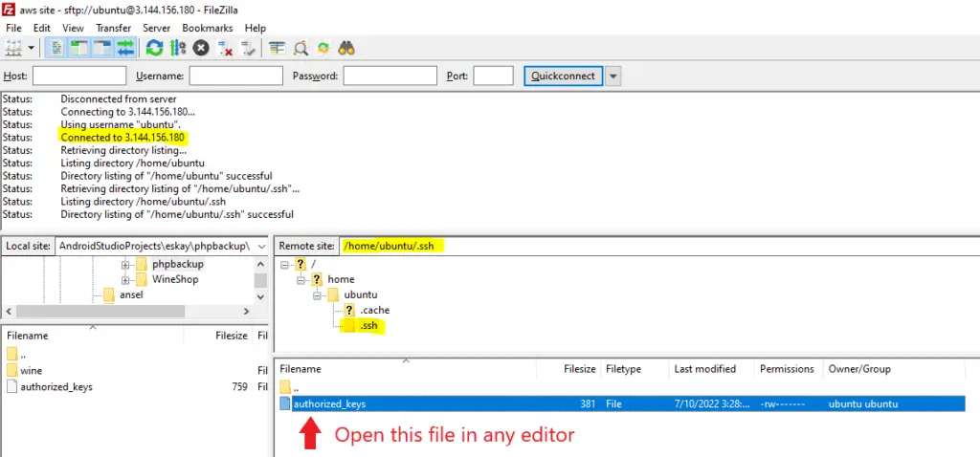Sort local files by Filename
Image resolution: width=980 pixels, height=457 pixels.
(x=93, y=336)
